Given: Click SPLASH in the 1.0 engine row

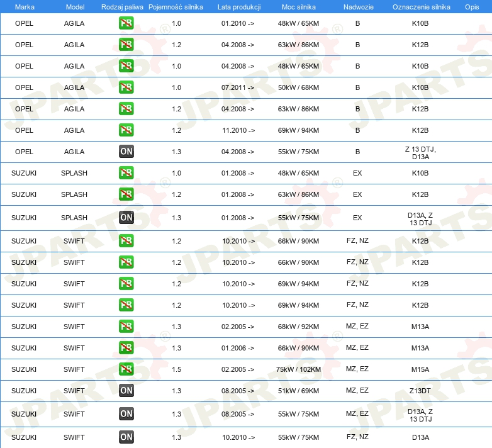Looking at the screenshot, I should 74,173.
